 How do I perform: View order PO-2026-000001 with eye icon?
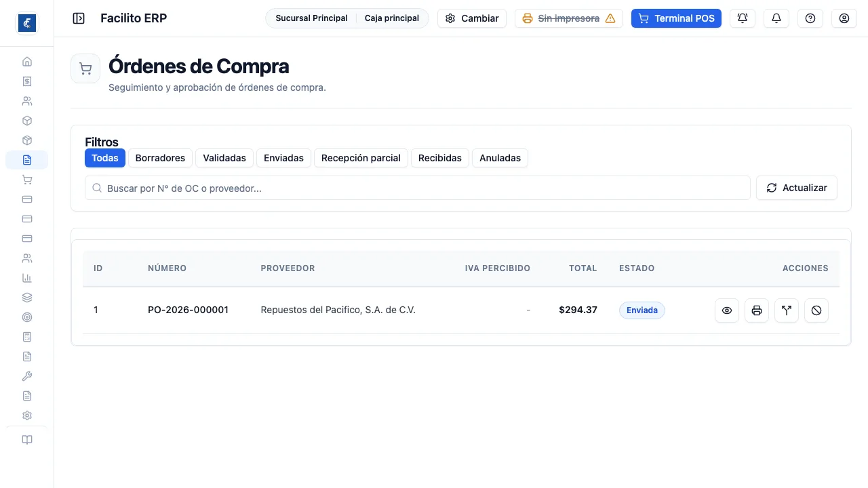pos(727,310)
